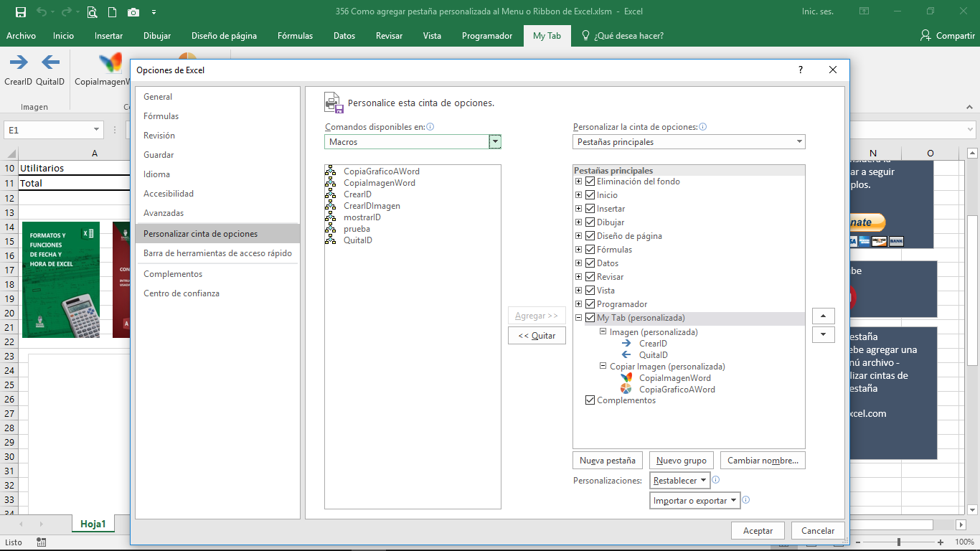
Task: Click the blue left-arrow icon beside QuitaID in the tree
Action: pos(626,355)
